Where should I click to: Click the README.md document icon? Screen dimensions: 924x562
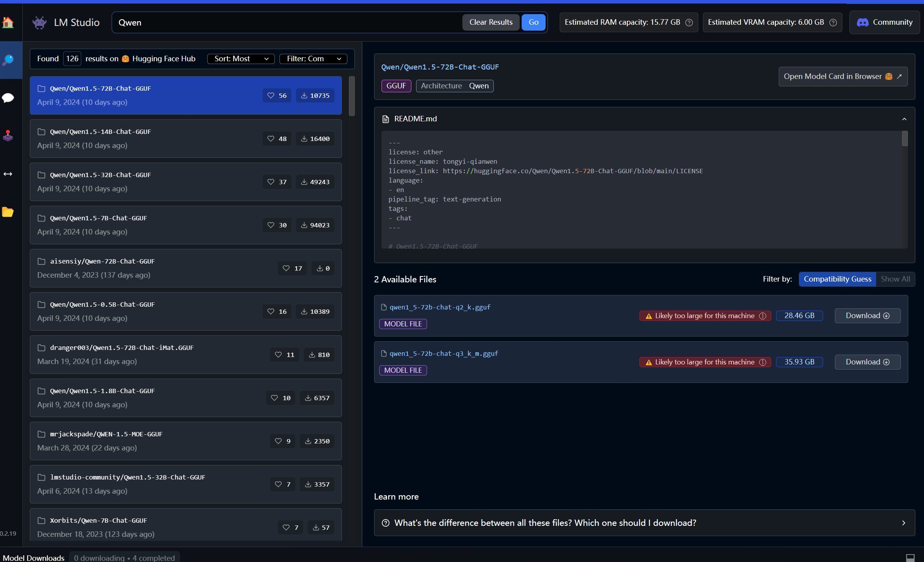tap(385, 119)
